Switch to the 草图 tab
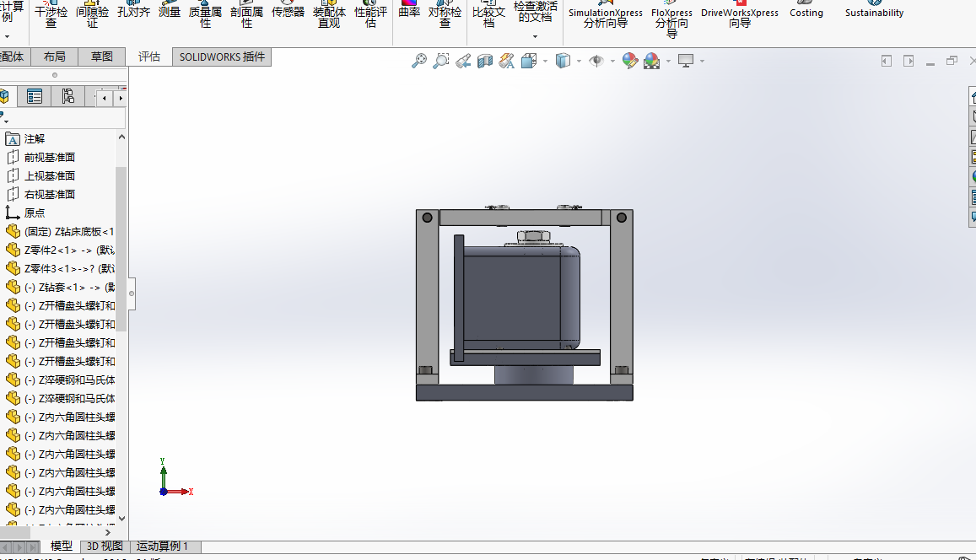The width and height of the screenshot is (976, 560). [102, 57]
